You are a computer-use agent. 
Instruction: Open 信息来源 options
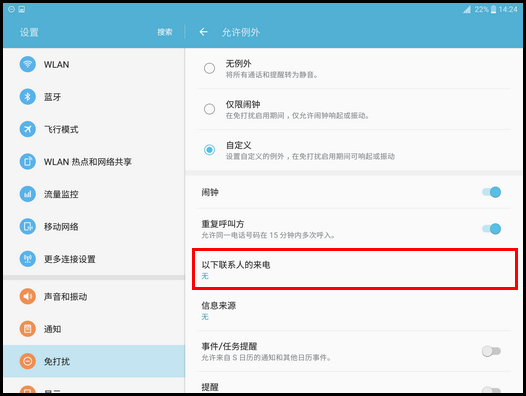[354, 310]
